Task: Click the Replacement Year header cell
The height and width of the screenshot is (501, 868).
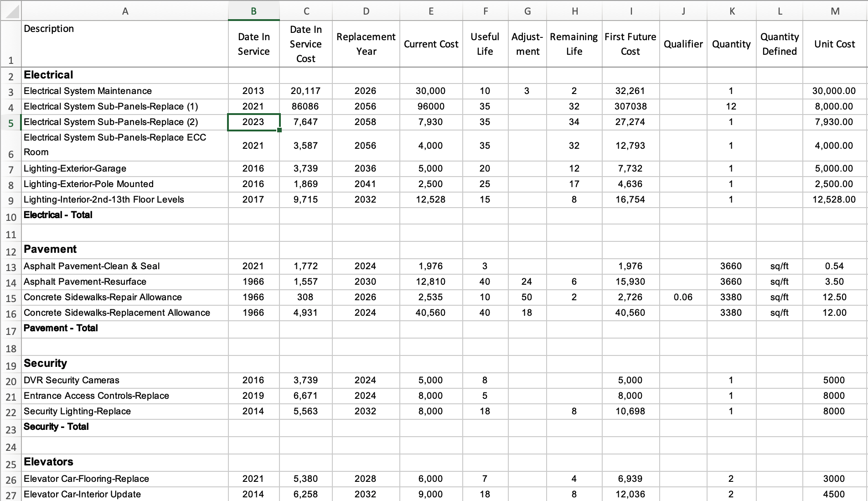Action: (366, 44)
